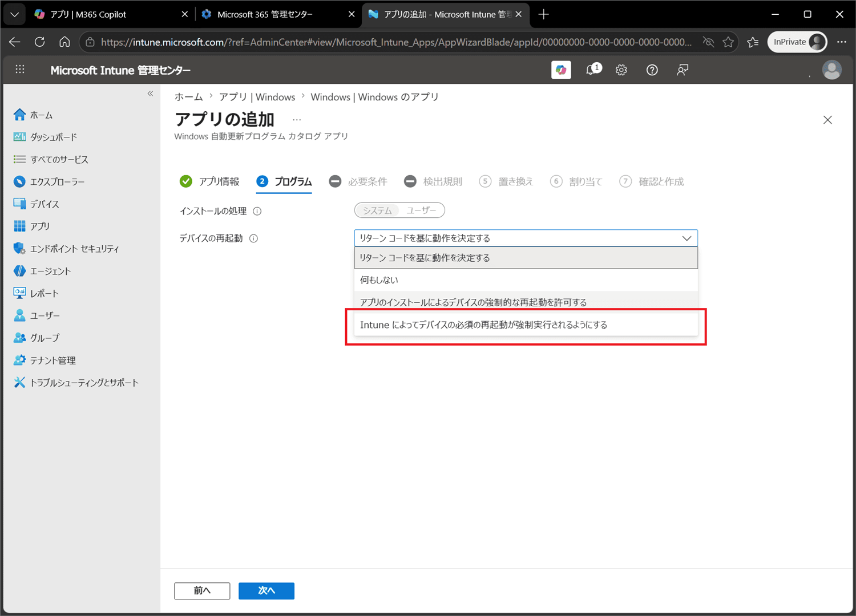Image resolution: width=856 pixels, height=616 pixels.
Task: Open アプリ | Windows breadcrumb link
Action: [257, 97]
